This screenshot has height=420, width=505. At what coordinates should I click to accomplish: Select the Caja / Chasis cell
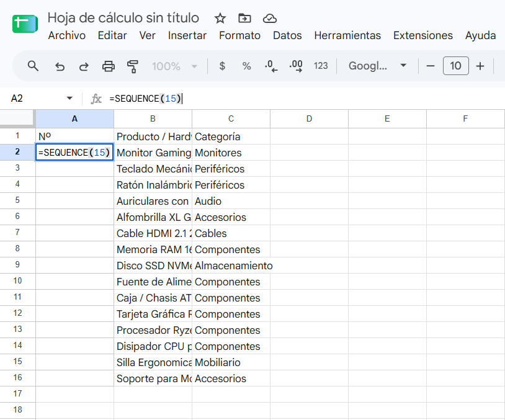pos(153,298)
